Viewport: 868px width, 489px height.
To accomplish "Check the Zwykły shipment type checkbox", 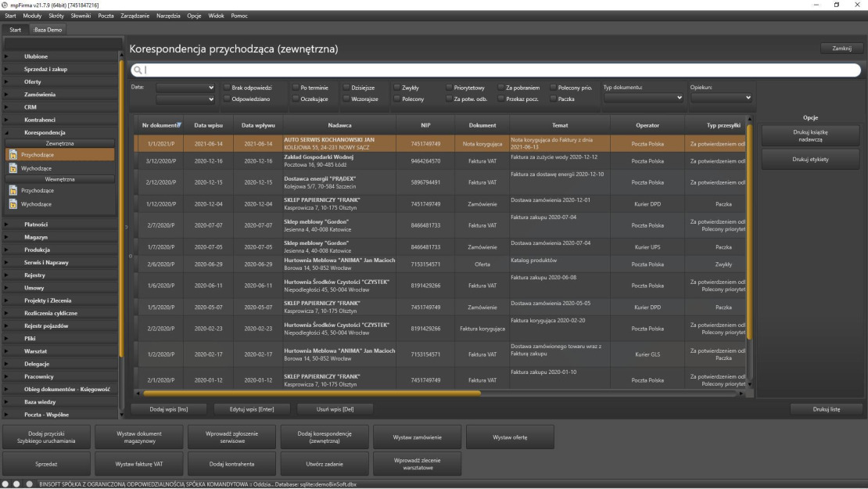I will tap(397, 88).
